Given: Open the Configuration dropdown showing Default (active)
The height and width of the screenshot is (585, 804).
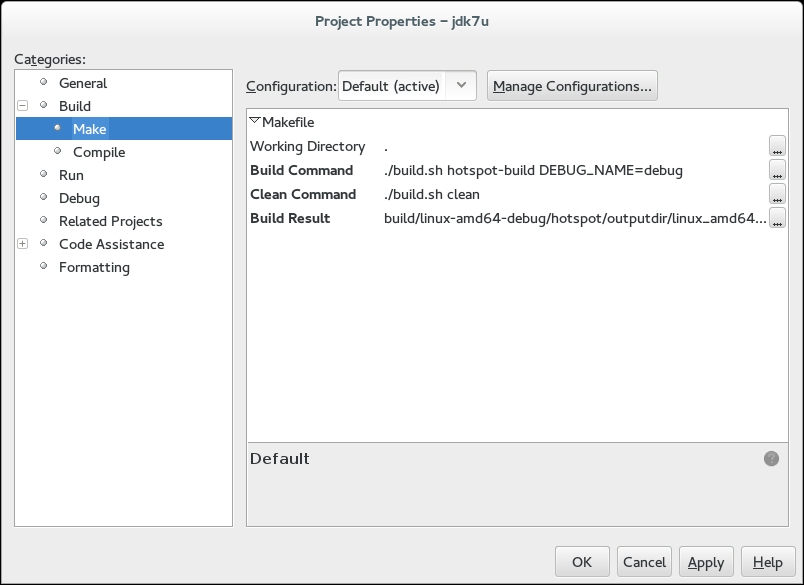Looking at the screenshot, I should point(404,85).
